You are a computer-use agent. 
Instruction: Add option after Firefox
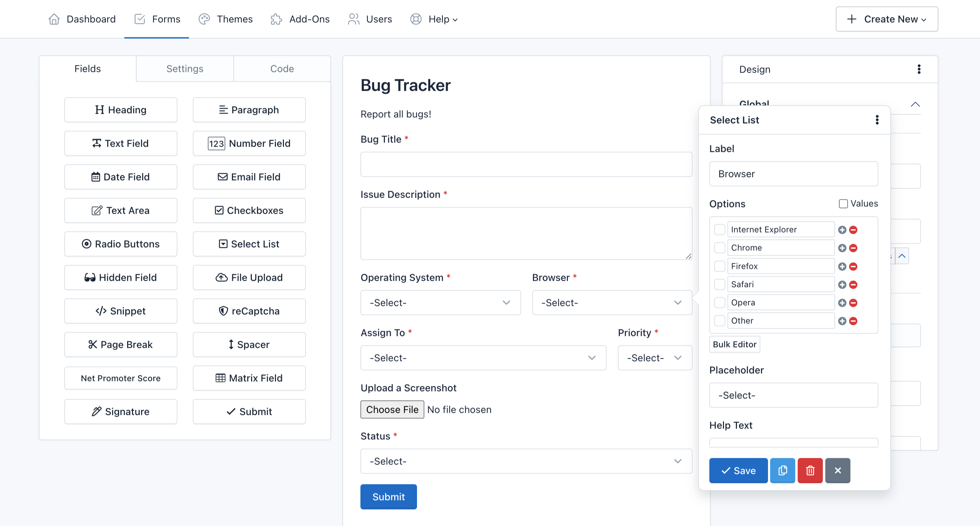pos(842,266)
